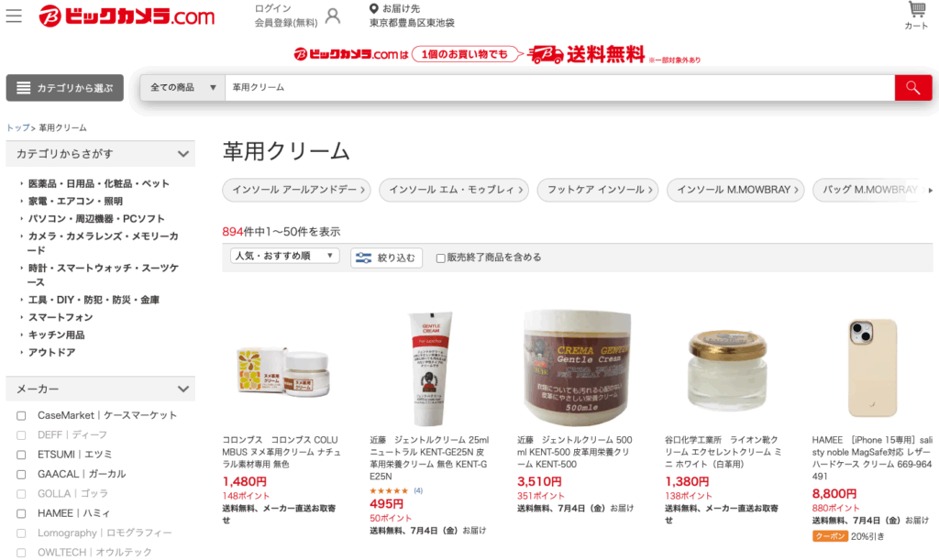The image size is (939, 560).
Task: Click the red search magnifier button
Action: (x=912, y=88)
